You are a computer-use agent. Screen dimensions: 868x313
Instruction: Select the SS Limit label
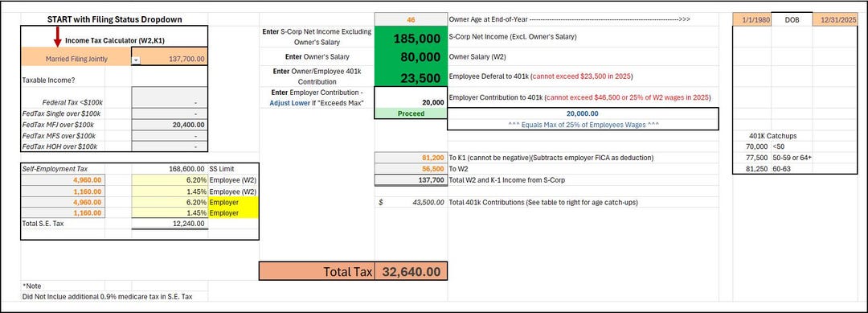click(x=222, y=168)
